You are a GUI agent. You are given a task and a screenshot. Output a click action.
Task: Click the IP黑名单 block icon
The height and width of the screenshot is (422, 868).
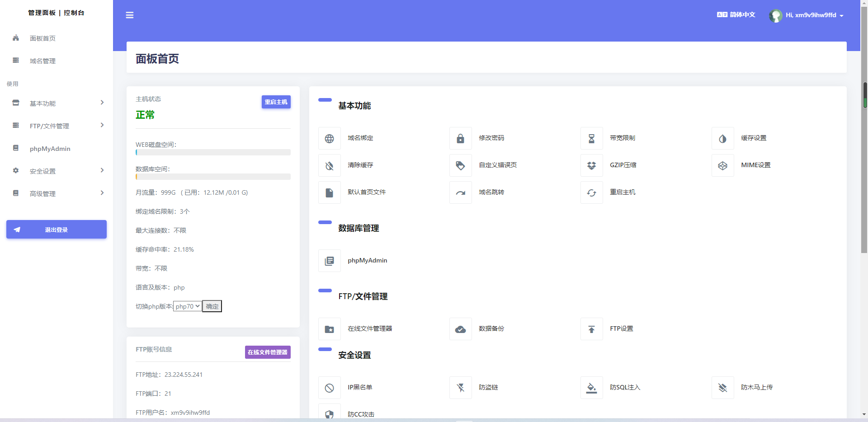coord(330,388)
